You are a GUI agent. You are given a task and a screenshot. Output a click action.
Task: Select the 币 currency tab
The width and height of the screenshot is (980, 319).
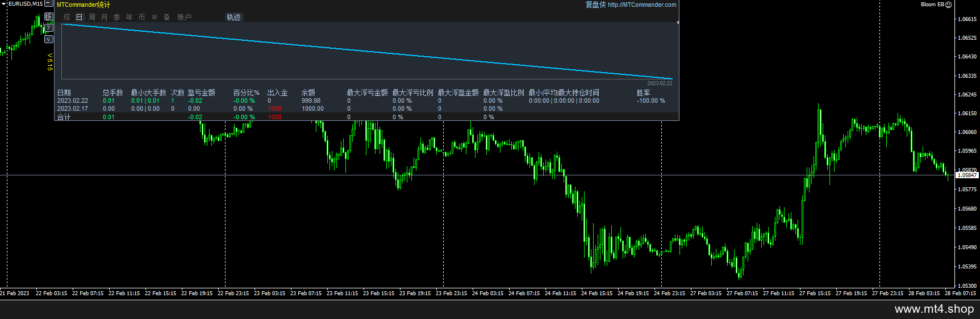tap(142, 17)
